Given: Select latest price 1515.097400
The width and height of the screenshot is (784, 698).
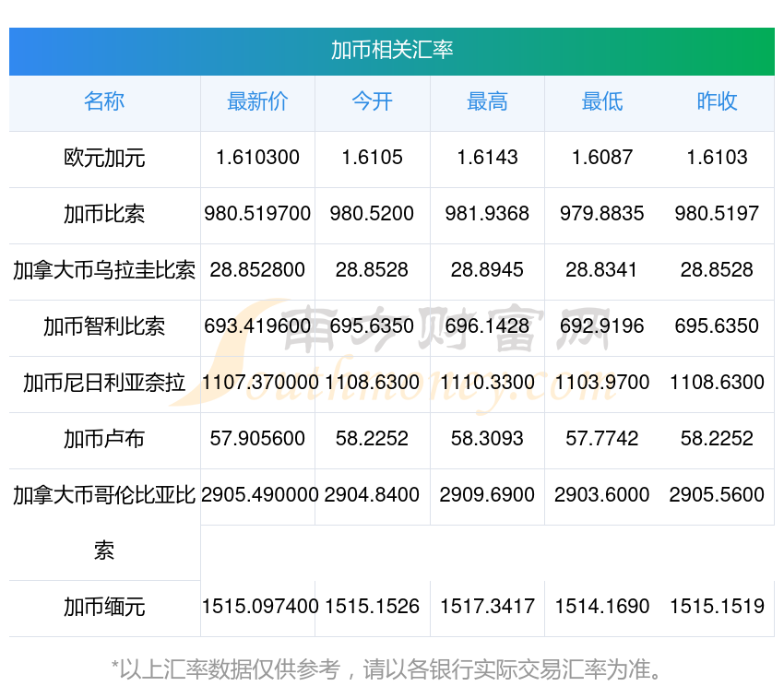Looking at the screenshot, I should tap(259, 607).
